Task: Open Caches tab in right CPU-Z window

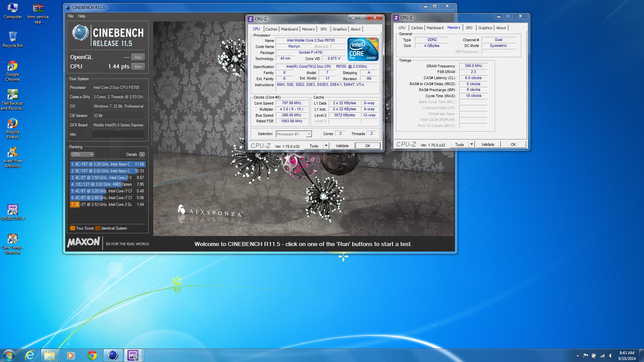Action: tap(417, 28)
